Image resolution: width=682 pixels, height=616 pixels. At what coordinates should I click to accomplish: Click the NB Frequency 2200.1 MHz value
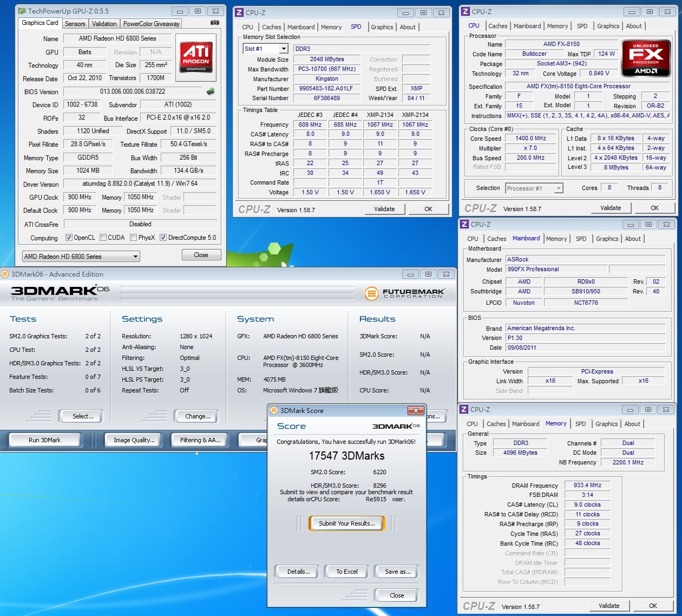[628, 462]
